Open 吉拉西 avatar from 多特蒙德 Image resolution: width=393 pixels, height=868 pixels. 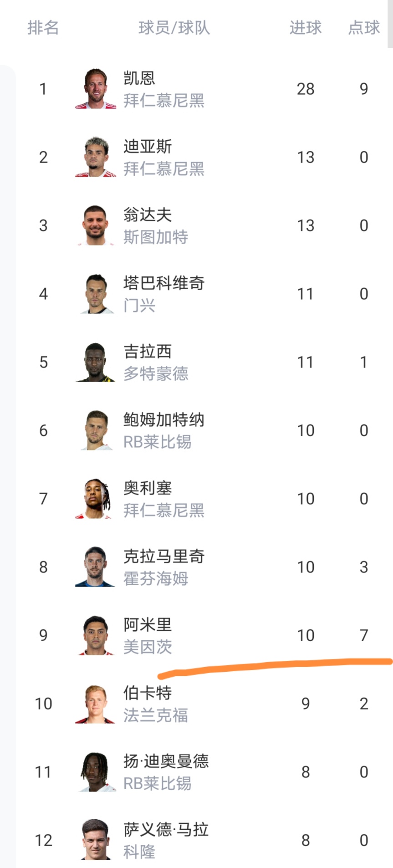96,362
